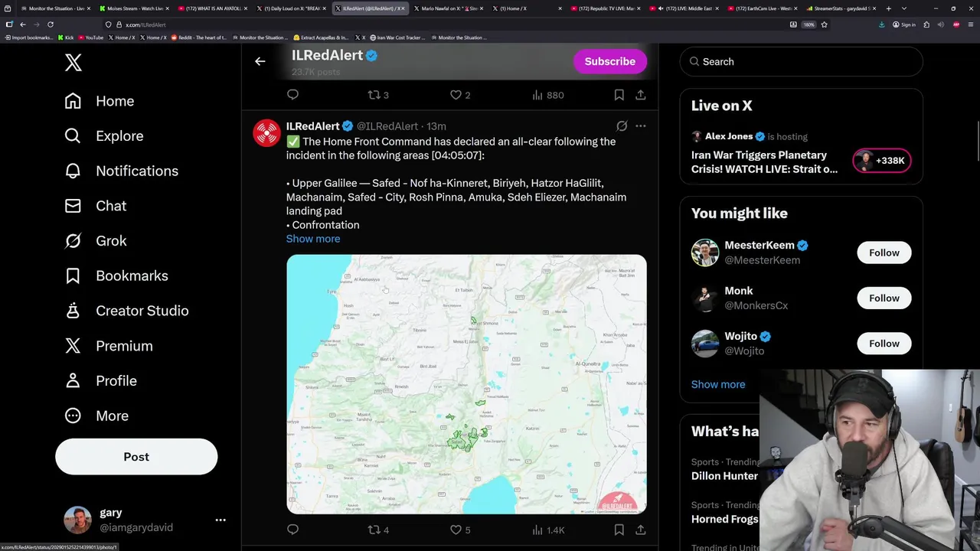Click ILRedAlert avatar on the all-clear post

(266, 133)
